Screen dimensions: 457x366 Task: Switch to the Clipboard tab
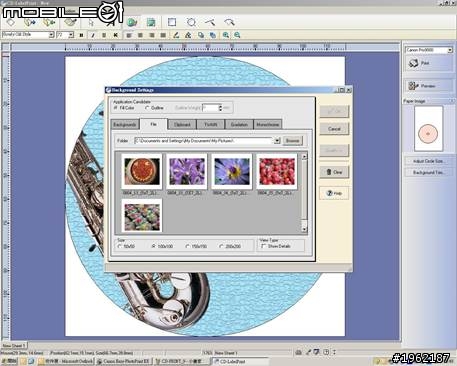182,125
